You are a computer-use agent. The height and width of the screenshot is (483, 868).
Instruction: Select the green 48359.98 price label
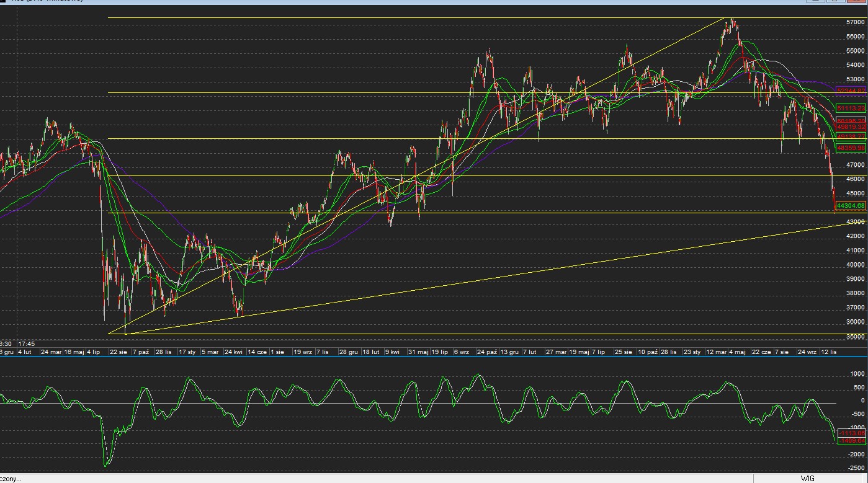pyautogui.click(x=851, y=148)
